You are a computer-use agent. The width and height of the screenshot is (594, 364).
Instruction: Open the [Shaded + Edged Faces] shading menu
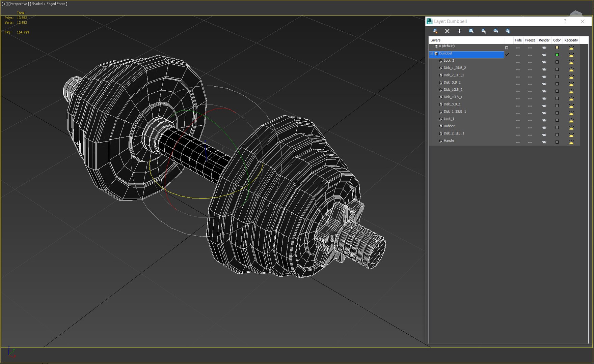pos(49,4)
